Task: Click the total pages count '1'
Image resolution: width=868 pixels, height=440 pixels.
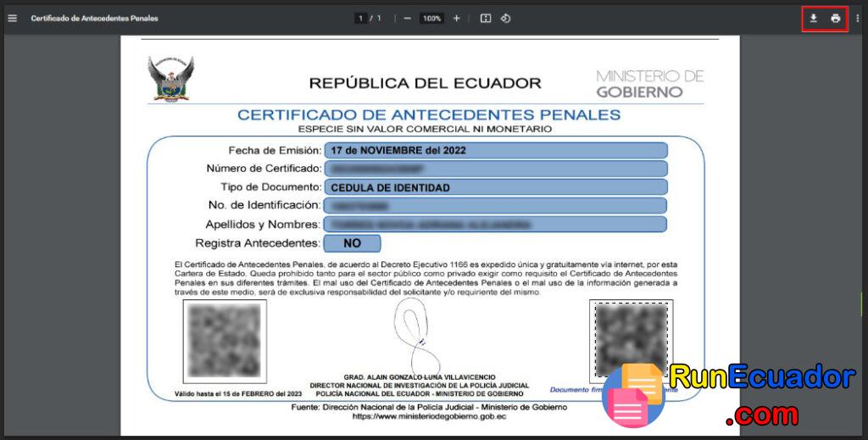Action: click(x=379, y=19)
